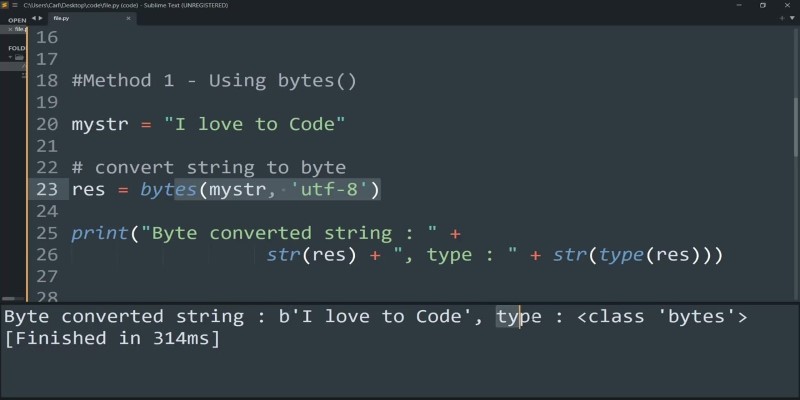Click the 'bytes' function call
This screenshot has width=800, height=400.
pos(168,190)
